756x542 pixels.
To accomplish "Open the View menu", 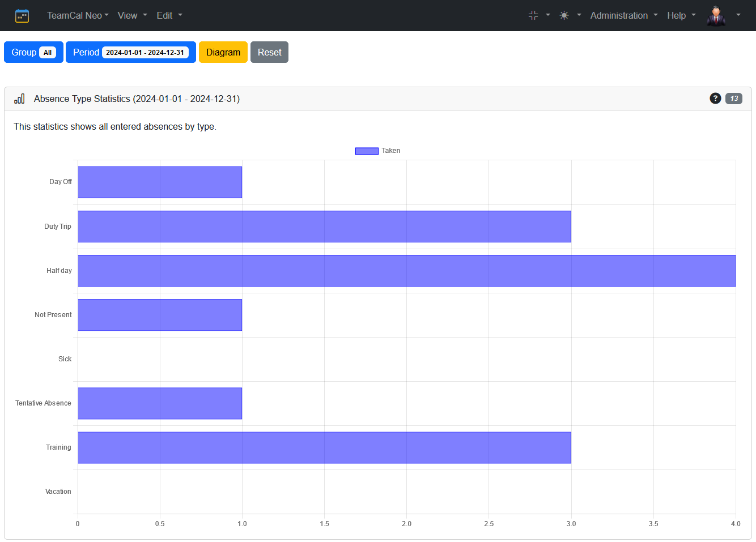I will pos(132,15).
